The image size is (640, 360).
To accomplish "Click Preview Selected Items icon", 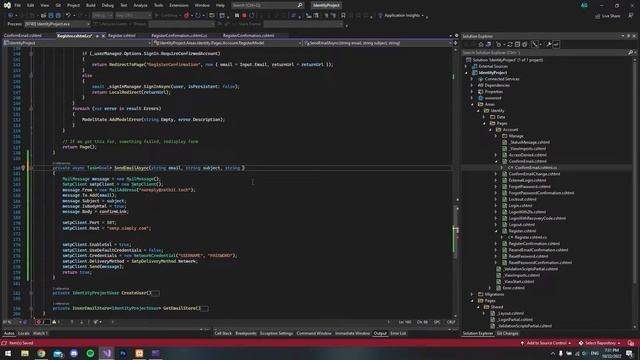I will (556, 44).
